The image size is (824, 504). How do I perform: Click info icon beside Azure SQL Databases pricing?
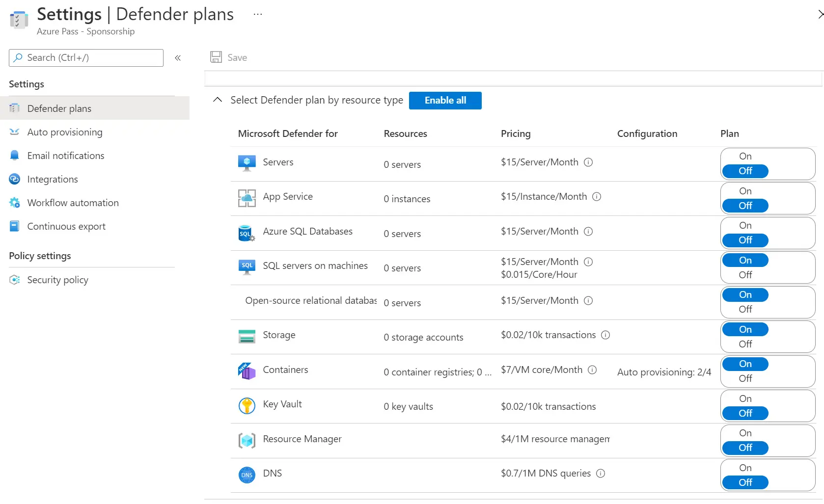click(588, 231)
